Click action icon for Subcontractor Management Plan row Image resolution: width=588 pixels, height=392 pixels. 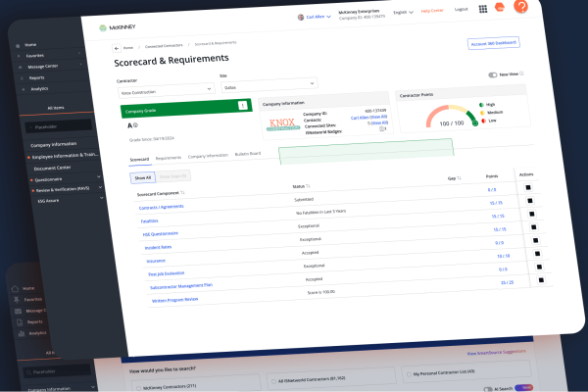click(539, 267)
